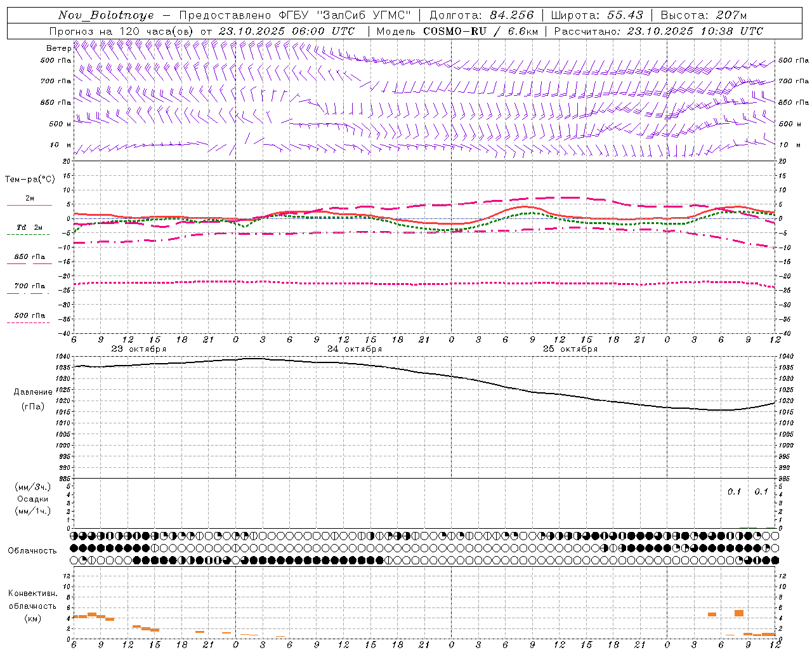Click the '23 октября' date label

138,348
